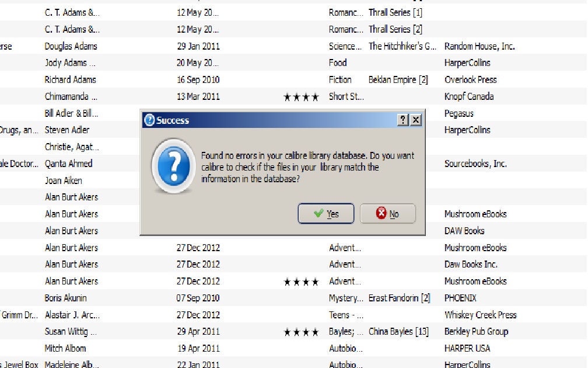Select the Douglas Adams author cell
Viewport: 588px width, 368px height.
(x=71, y=46)
